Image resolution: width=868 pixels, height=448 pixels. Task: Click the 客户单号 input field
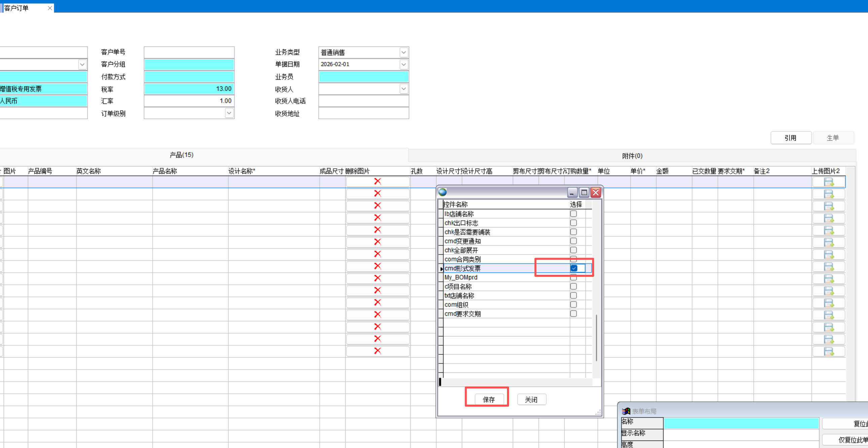point(189,52)
